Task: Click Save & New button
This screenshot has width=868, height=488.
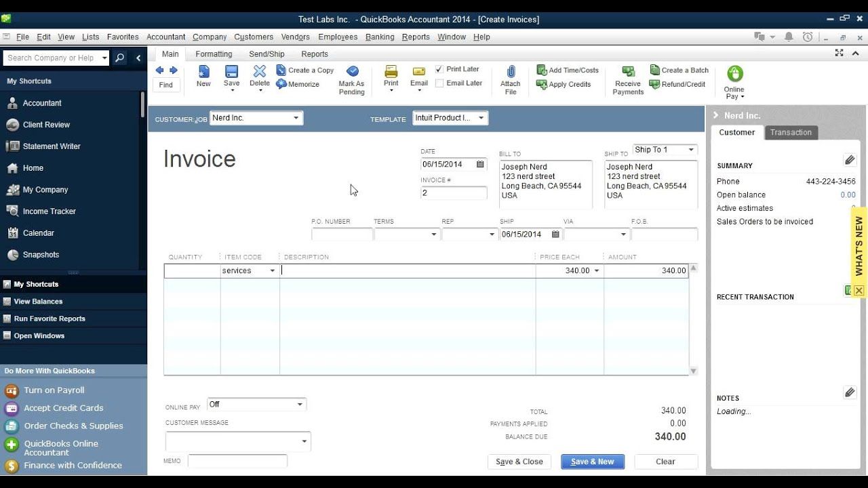Action: (x=593, y=462)
